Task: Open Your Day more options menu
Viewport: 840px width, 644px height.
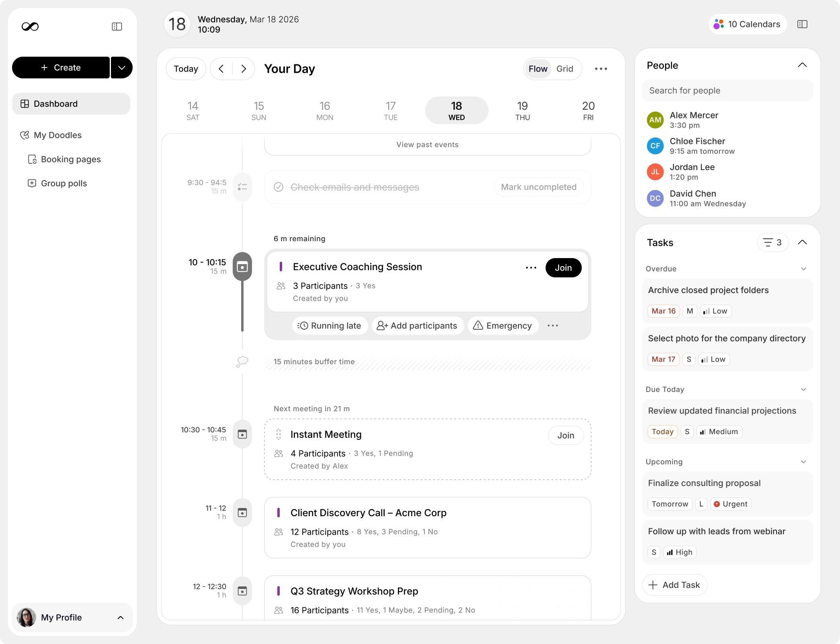Action: pyautogui.click(x=601, y=69)
